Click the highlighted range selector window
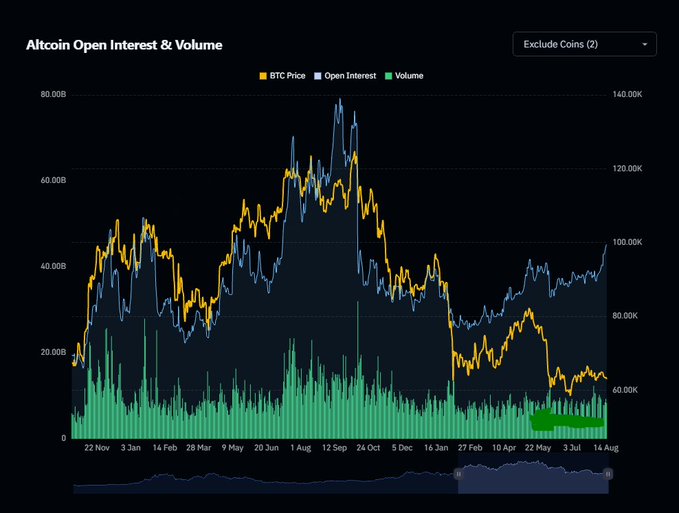679x513 pixels. tap(533, 474)
